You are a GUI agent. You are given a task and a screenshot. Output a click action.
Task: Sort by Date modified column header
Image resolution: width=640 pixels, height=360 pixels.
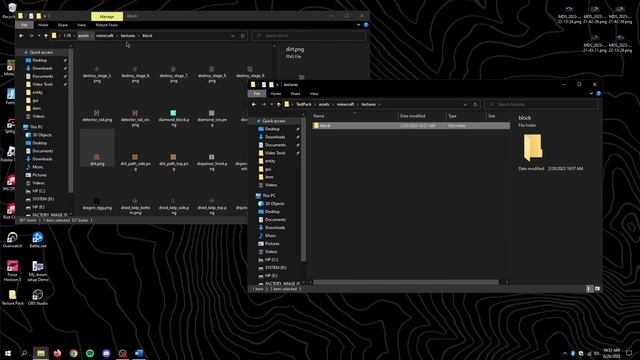point(422,116)
